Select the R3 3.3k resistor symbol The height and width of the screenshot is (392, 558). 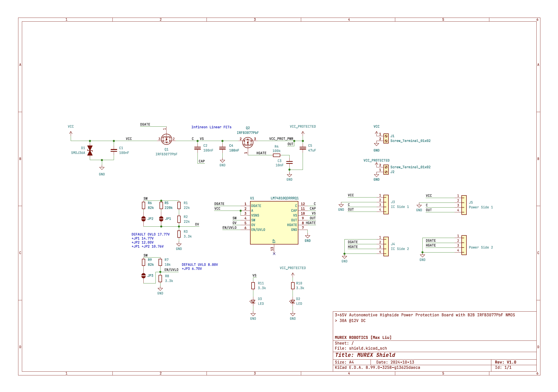pyautogui.click(x=179, y=234)
